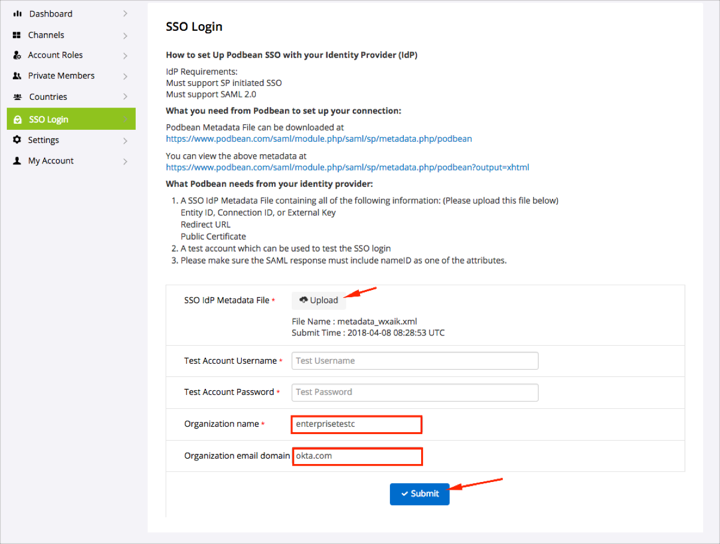Click the Countries sidebar icon
This screenshot has height=544, width=720.
coord(18,97)
